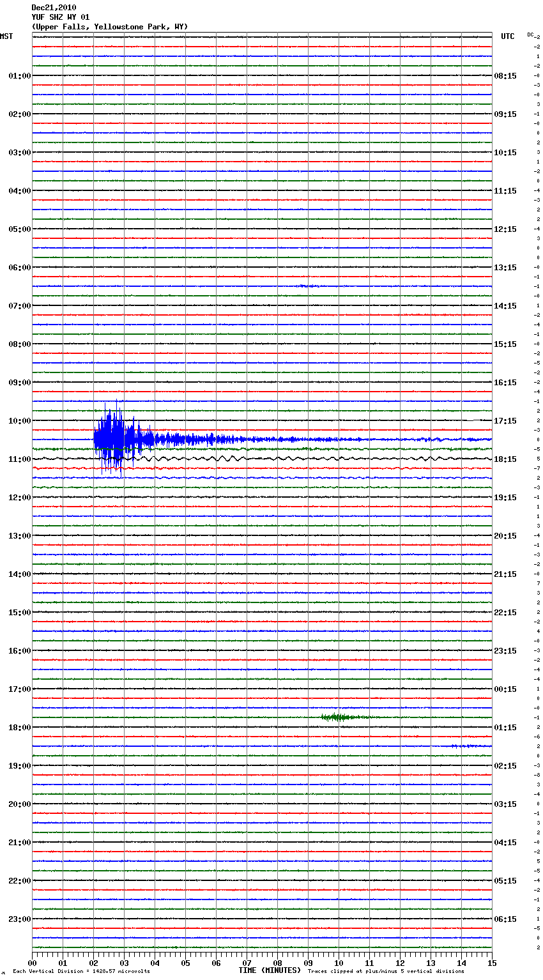The width and height of the screenshot is (543, 980).
Task: Click the vertical division 1428.57 microvolts note
Action: click(81, 971)
